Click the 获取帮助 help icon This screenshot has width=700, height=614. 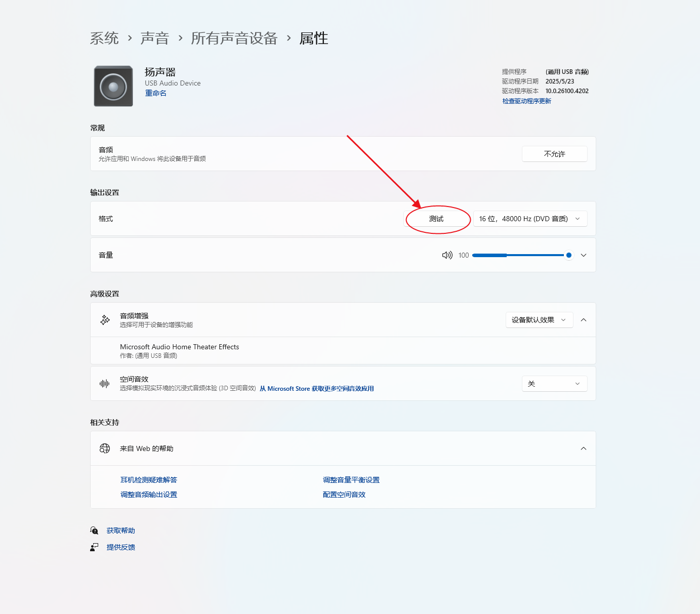click(x=94, y=530)
